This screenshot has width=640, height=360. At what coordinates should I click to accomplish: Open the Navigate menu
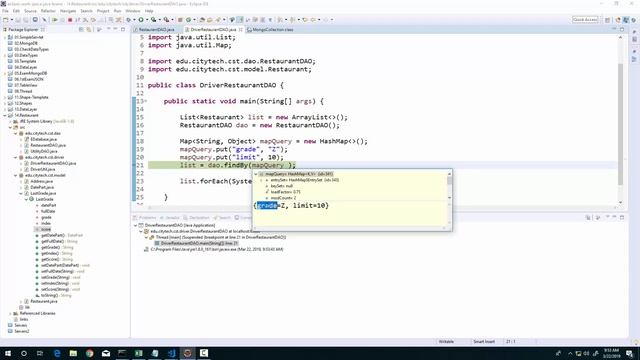(68, 11)
